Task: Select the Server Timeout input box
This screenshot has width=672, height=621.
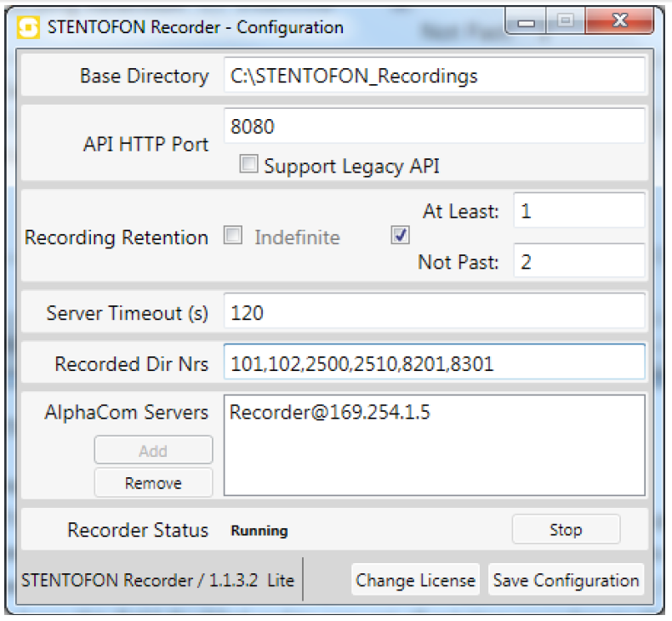Action: pyautogui.click(x=434, y=313)
